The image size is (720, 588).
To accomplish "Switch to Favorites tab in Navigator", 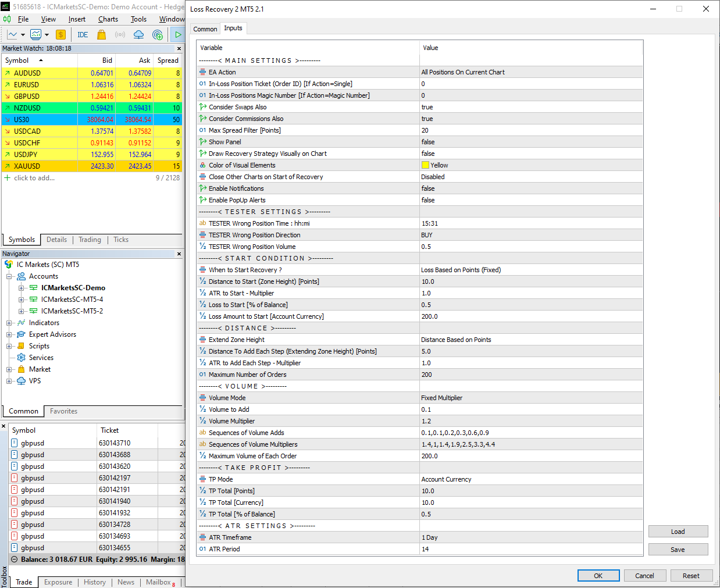I will (x=63, y=411).
